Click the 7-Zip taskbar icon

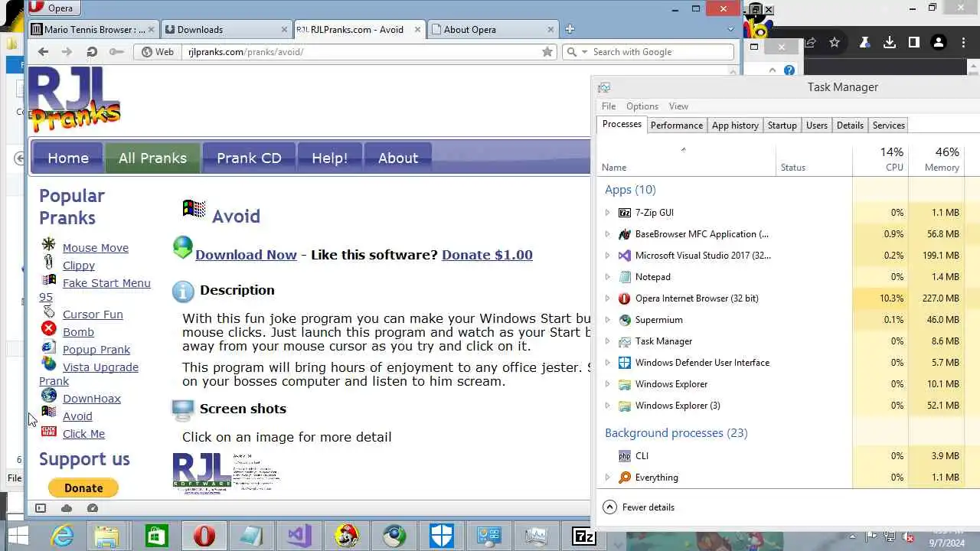584,536
